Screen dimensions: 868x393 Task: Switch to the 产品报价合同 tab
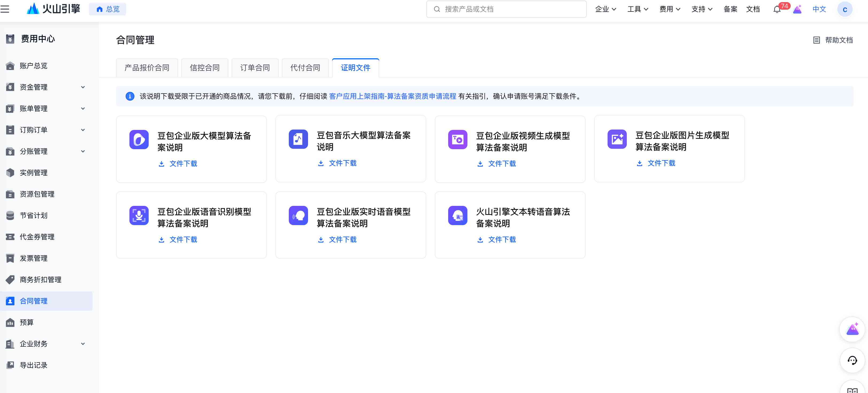[x=147, y=68]
